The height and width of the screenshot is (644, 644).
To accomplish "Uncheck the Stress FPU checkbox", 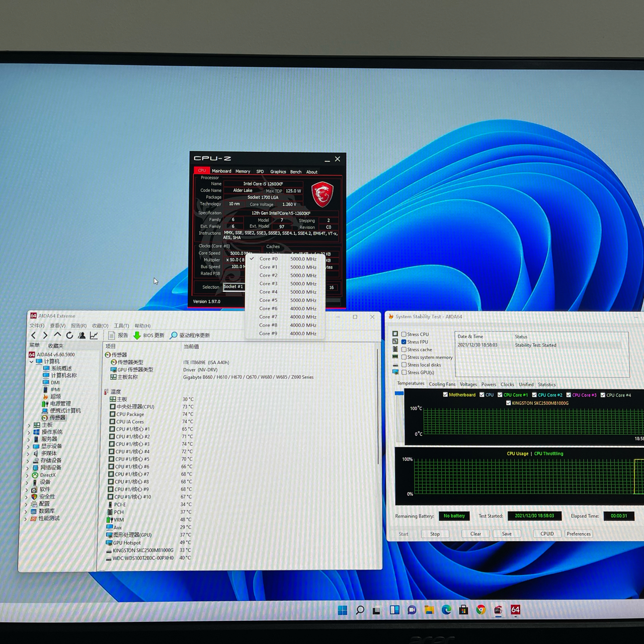I will tap(404, 342).
